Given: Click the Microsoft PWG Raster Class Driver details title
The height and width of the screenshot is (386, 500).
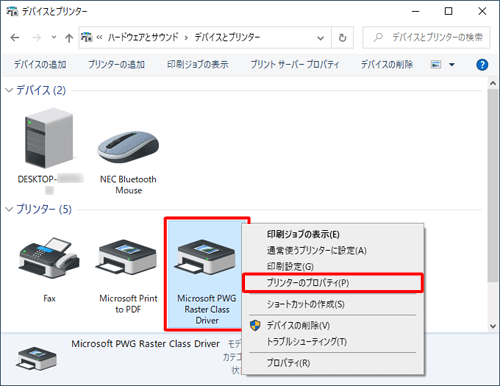Looking at the screenshot, I should click(145, 344).
